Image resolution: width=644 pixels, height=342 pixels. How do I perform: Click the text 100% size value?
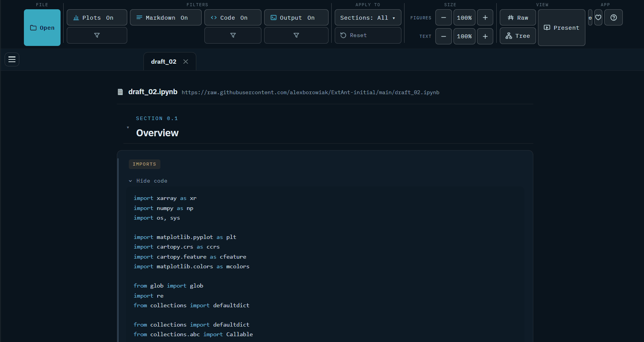464,36
